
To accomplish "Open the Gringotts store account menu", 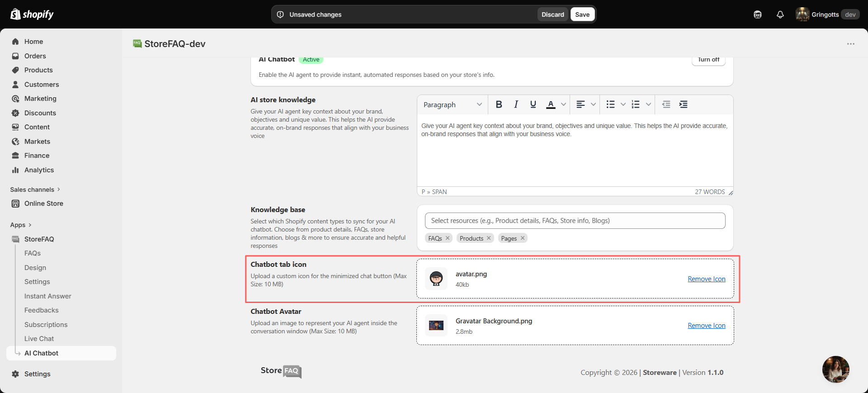I will click(x=828, y=14).
